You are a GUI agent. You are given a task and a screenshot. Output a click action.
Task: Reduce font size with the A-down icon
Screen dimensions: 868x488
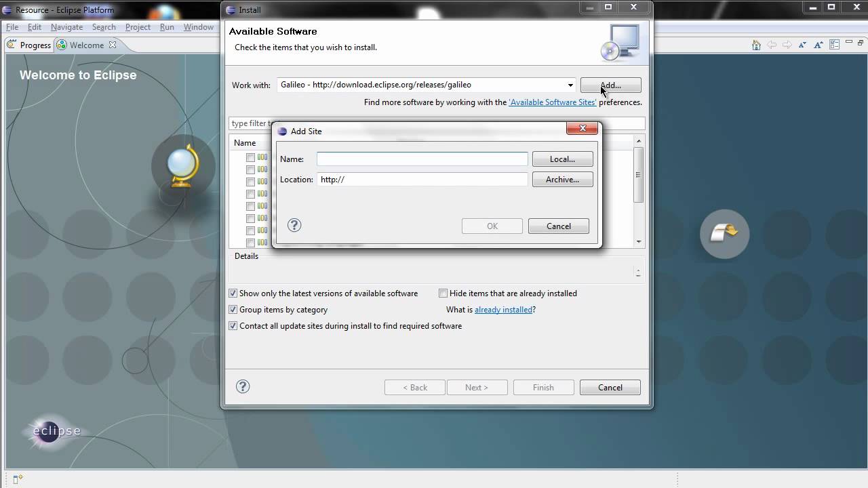click(x=803, y=45)
